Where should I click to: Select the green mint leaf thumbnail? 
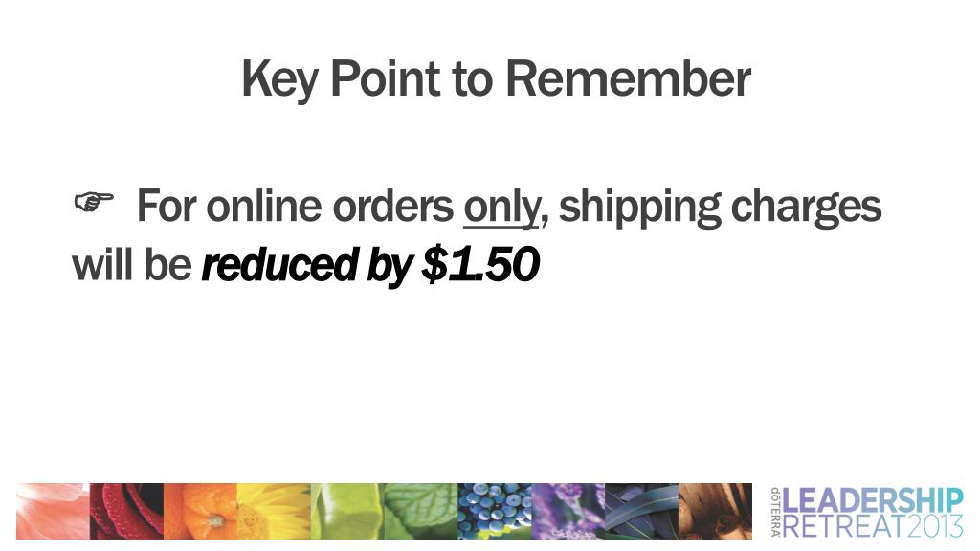pyautogui.click(x=421, y=511)
